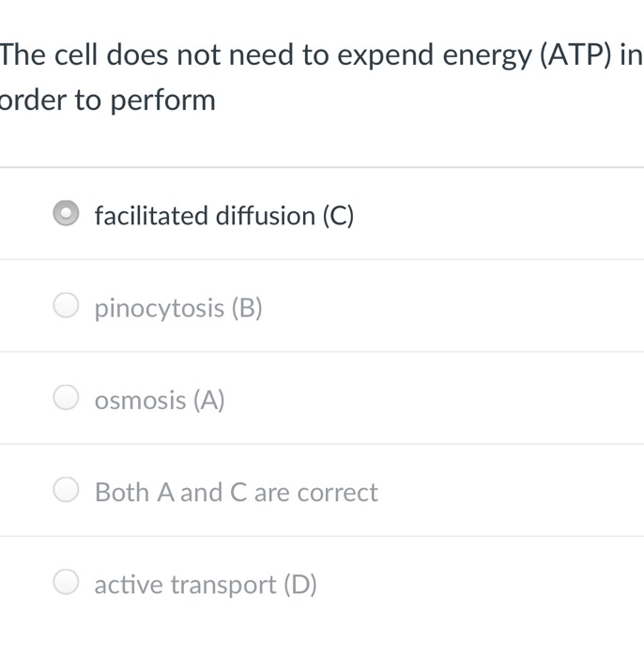The image size is (644, 657).
Task: Click blank area right of osmosis (A)
Action: pos(432,401)
